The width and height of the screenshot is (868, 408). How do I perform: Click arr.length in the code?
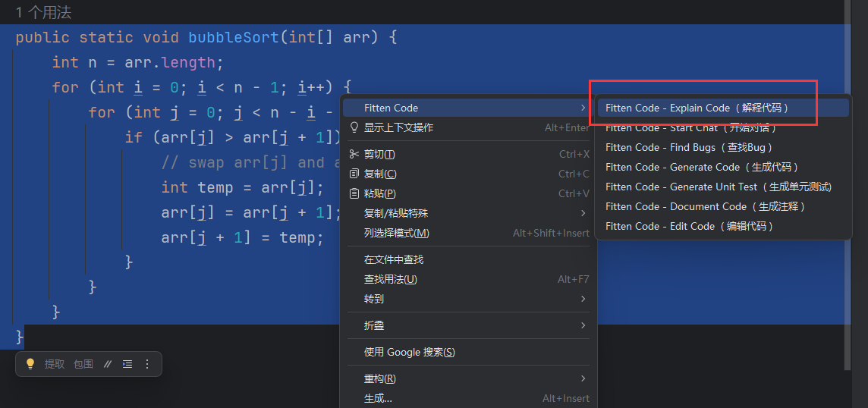pyautogui.click(x=170, y=62)
